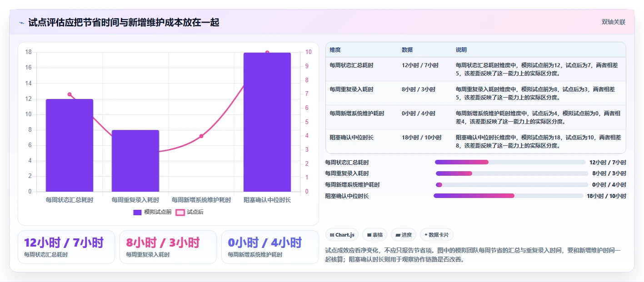Image resolution: width=644 pixels, height=282 pixels.
Task: Click the card title 试点评估应把节省时间与新增维护成本放在一起
Action: 124,23
